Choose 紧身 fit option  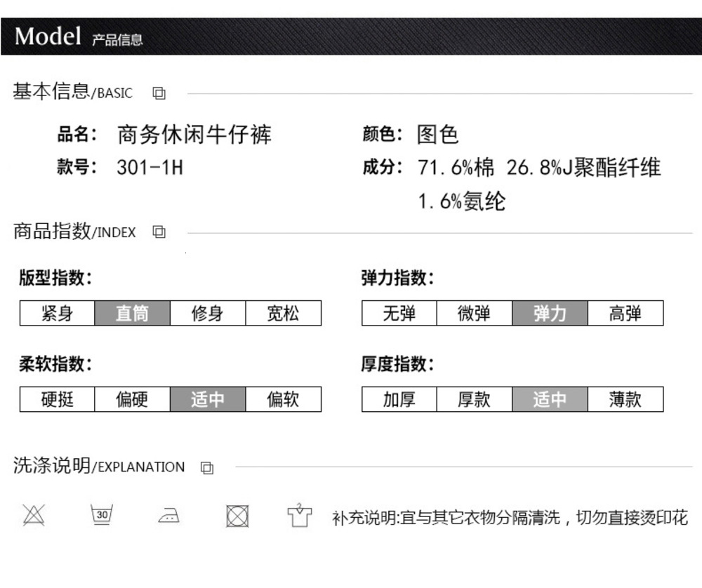[x=58, y=313]
